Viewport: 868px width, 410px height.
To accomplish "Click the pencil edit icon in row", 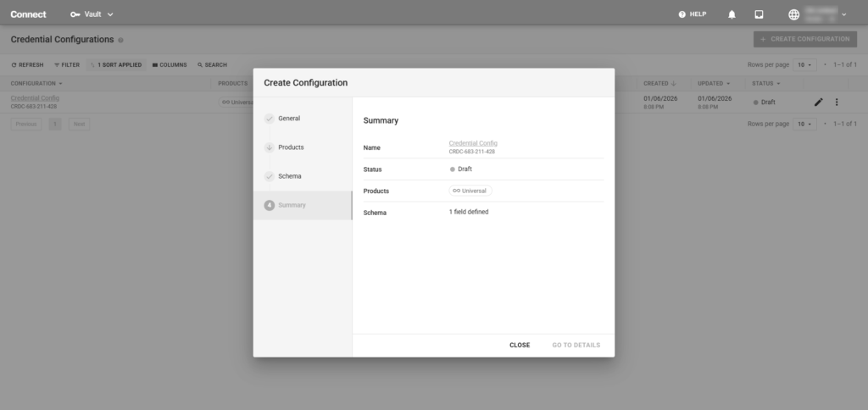I will [818, 102].
